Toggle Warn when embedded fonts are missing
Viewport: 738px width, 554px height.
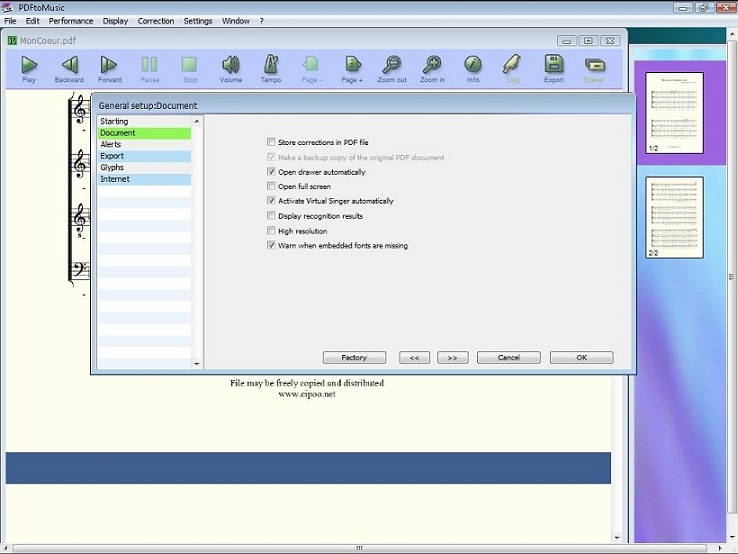(x=271, y=245)
